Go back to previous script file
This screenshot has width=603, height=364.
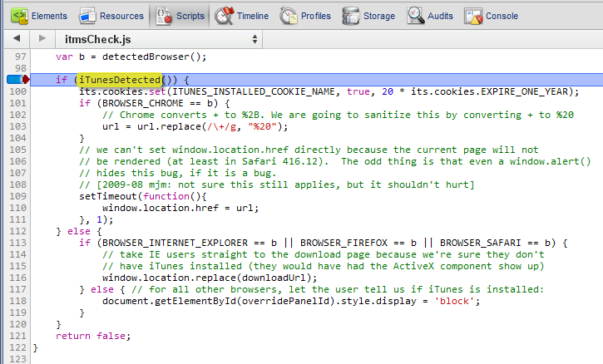point(17,38)
